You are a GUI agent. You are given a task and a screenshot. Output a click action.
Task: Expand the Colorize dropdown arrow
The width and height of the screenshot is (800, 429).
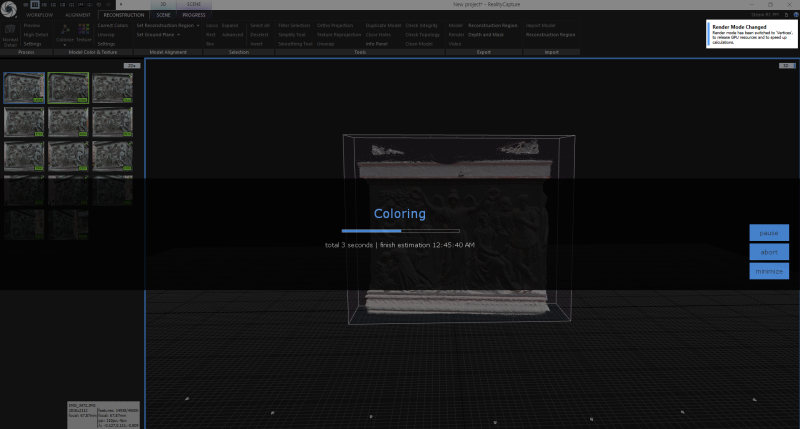click(65, 45)
